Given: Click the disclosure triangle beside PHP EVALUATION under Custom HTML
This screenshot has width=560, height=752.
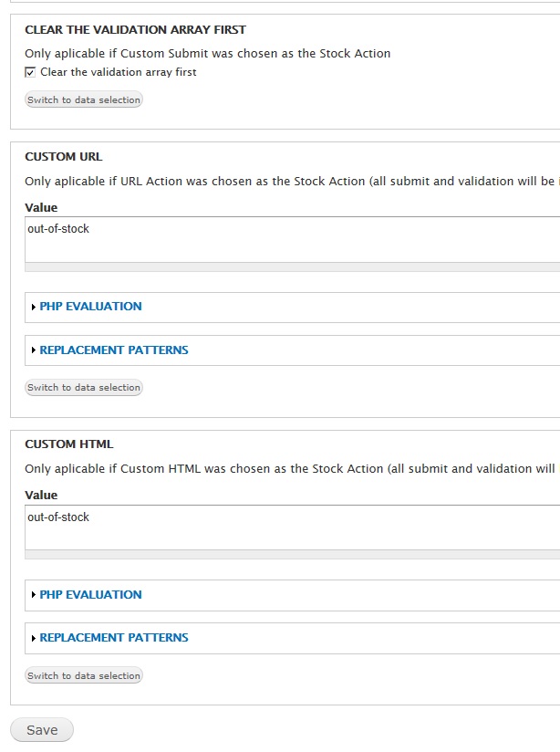Looking at the screenshot, I should [x=33, y=595].
